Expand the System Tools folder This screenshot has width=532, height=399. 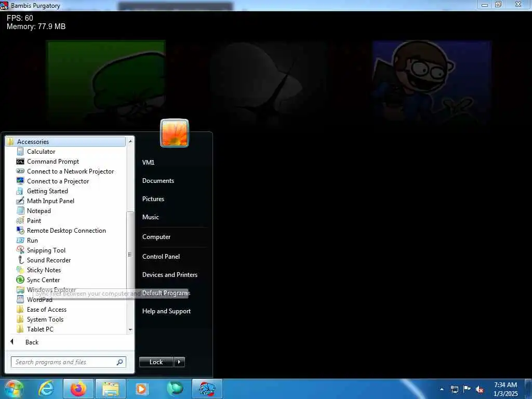[x=45, y=320]
